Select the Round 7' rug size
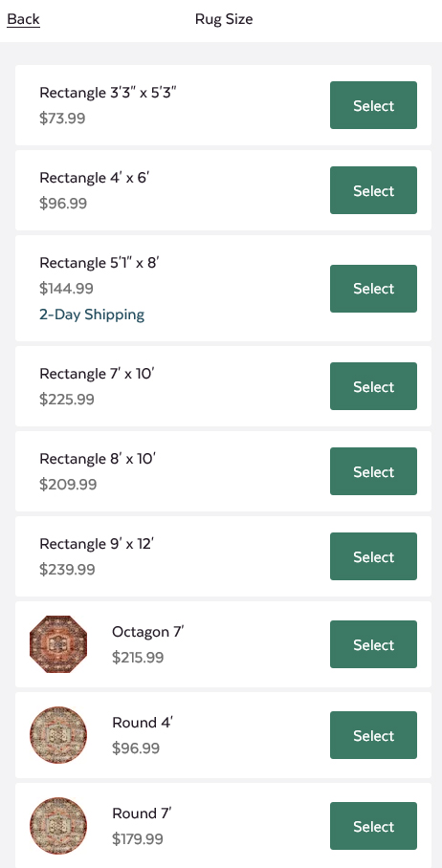The height and width of the screenshot is (868, 442). [373, 825]
